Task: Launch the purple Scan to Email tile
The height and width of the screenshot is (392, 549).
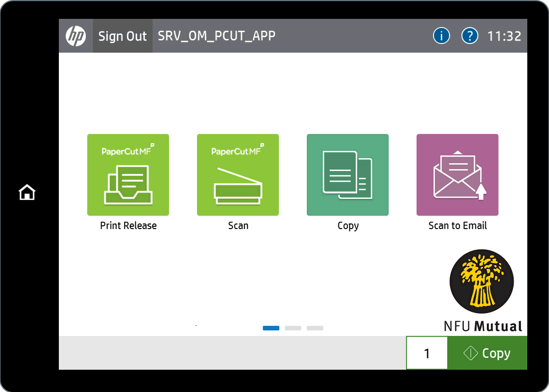Action: click(457, 175)
